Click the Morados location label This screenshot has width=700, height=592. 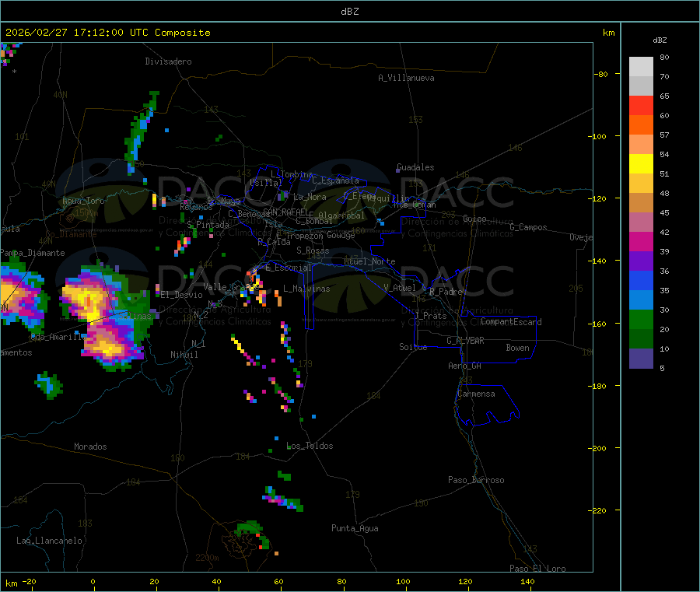(91, 447)
